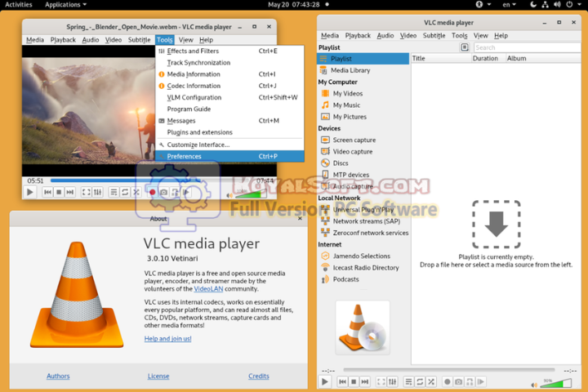Viewport: 588px width, 392px height.
Task: Select My Music in the sidebar
Action: (x=363, y=105)
